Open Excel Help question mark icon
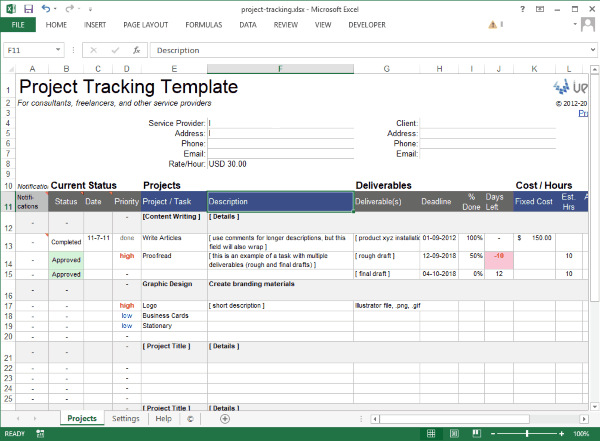This screenshot has height=441, width=600. pyautogui.click(x=522, y=9)
